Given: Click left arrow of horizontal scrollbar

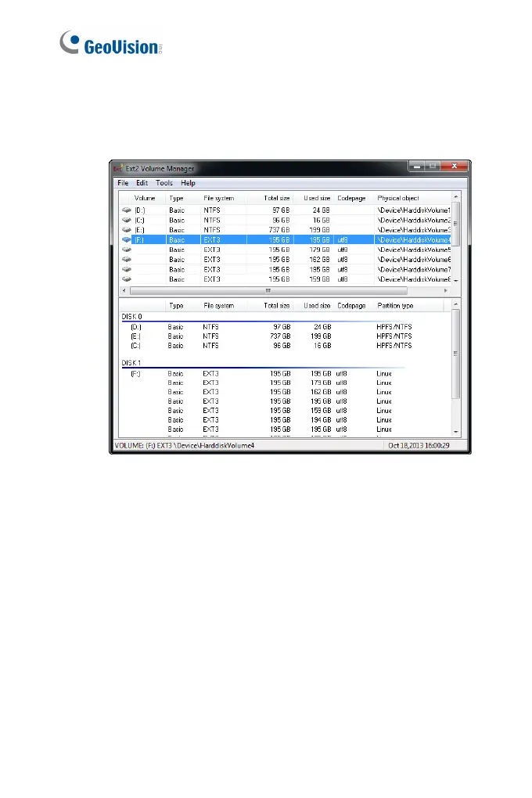Looking at the screenshot, I should 124,290.
